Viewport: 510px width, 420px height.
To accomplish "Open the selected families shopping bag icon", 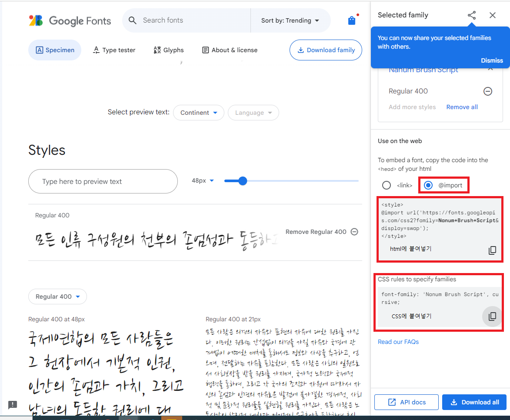I will point(352,20).
